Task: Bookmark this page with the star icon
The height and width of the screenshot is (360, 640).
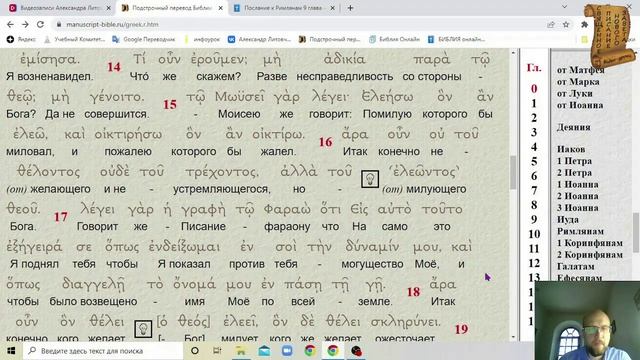Action: click(566, 24)
